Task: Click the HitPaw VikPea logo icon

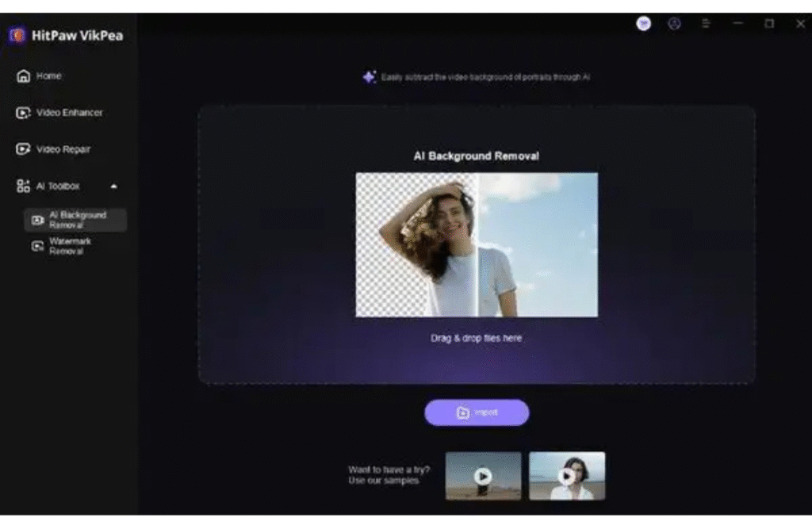Action: 17,36
